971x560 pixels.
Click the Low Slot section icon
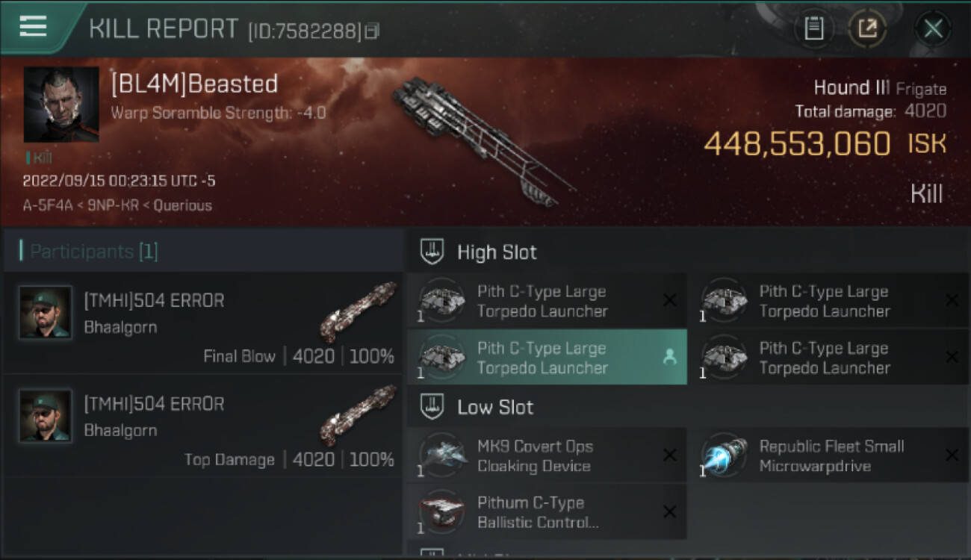pyautogui.click(x=431, y=407)
